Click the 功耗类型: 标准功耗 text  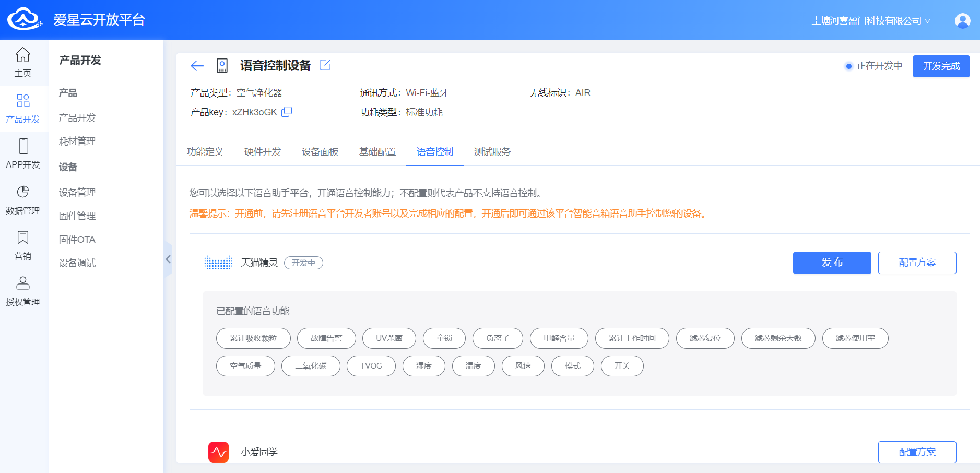(401, 112)
